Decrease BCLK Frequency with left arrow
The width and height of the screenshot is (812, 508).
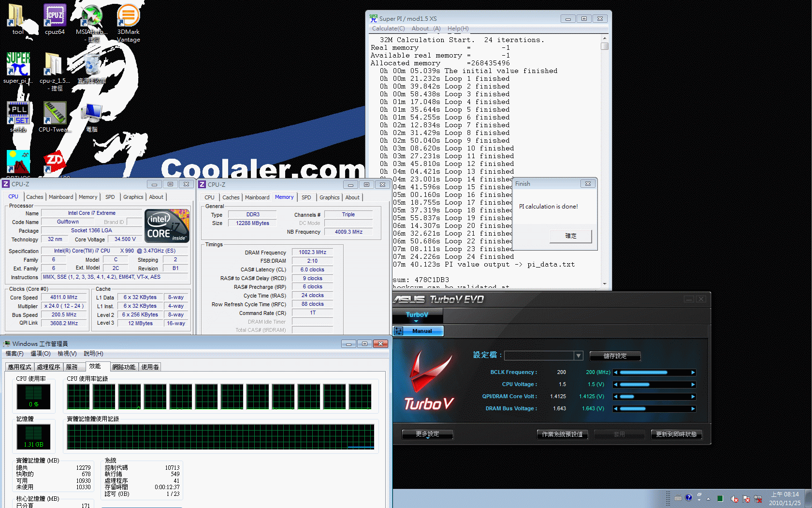pyautogui.click(x=616, y=373)
